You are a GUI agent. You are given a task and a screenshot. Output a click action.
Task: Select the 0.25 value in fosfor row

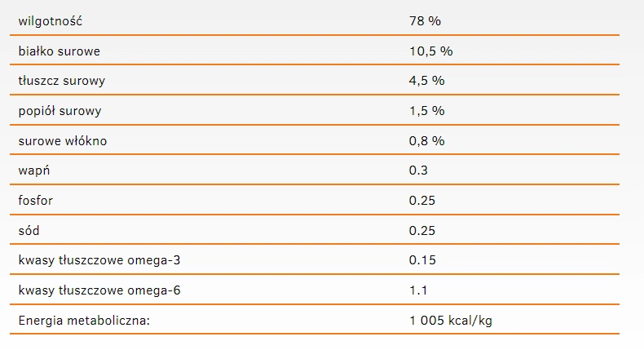pos(422,201)
